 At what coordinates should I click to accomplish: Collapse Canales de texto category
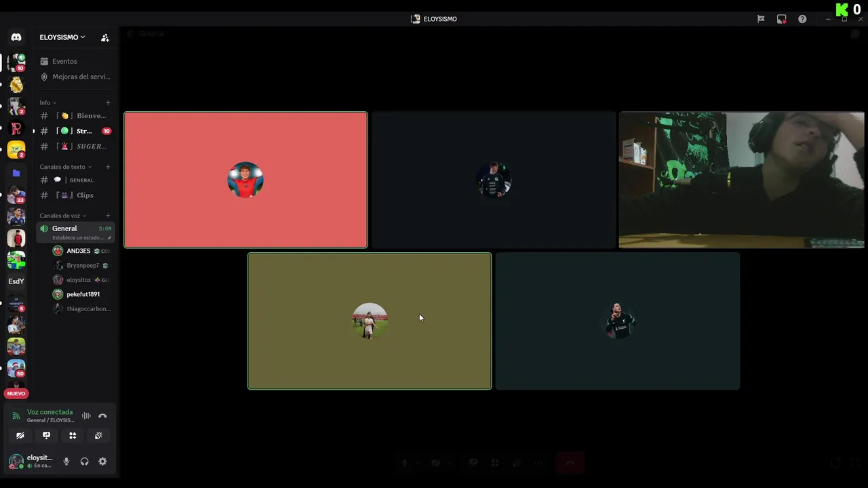click(x=65, y=167)
